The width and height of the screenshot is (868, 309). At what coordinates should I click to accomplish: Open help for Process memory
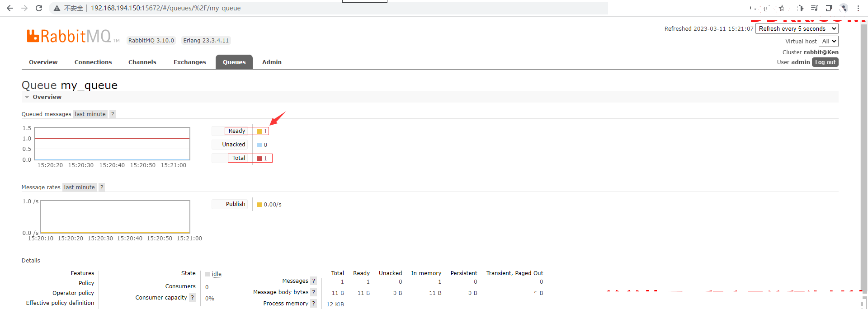point(313,303)
